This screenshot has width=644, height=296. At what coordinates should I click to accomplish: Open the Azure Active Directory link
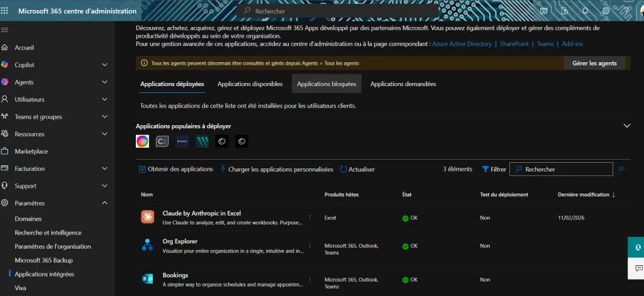462,44
